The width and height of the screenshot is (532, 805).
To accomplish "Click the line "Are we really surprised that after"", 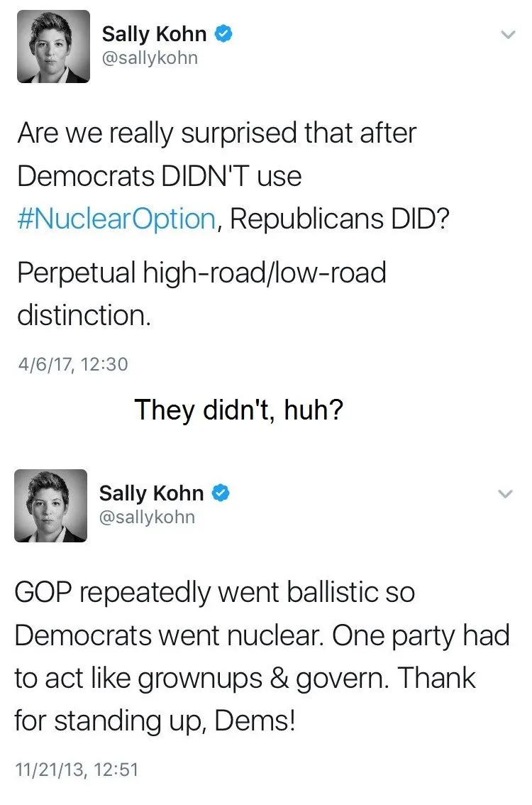I will tap(216, 133).
